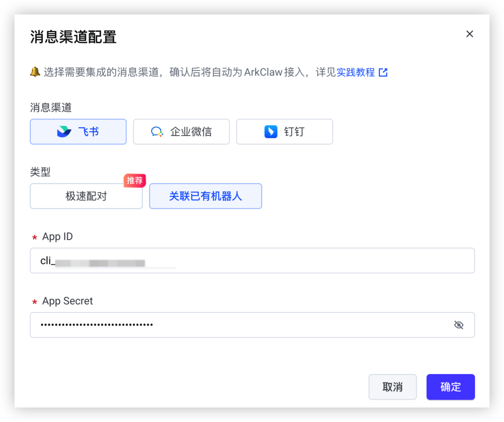Click the 钉钉 logo icon

point(271,131)
